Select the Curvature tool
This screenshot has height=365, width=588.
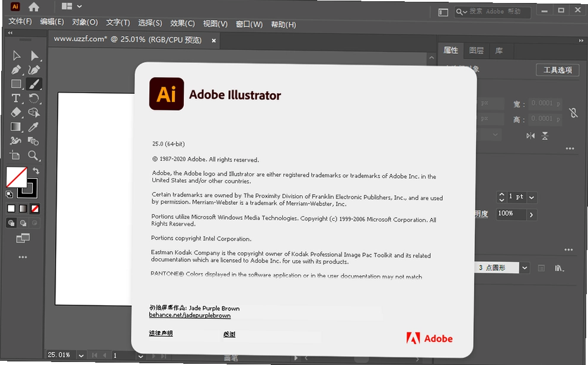(x=34, y=70)
